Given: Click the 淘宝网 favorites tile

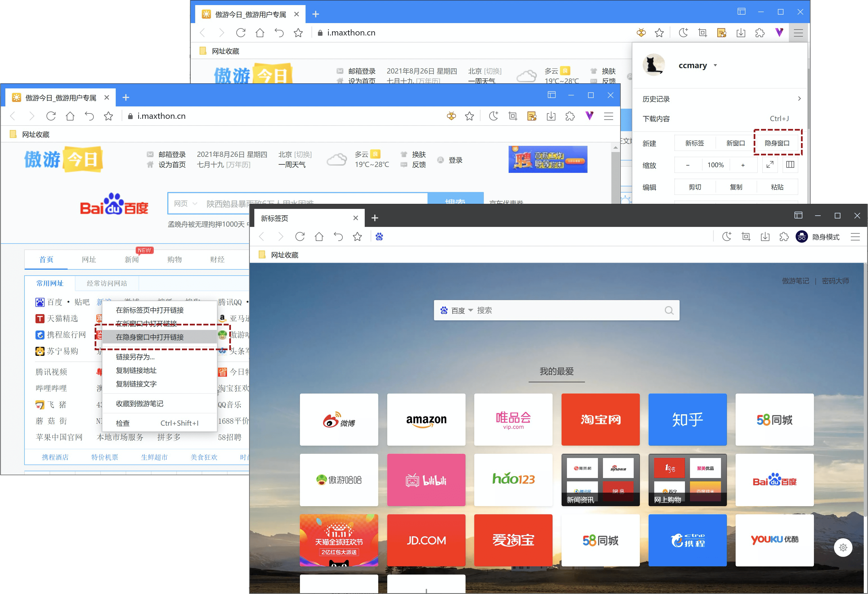Looking at the screenshot, I should pos(600,420).
